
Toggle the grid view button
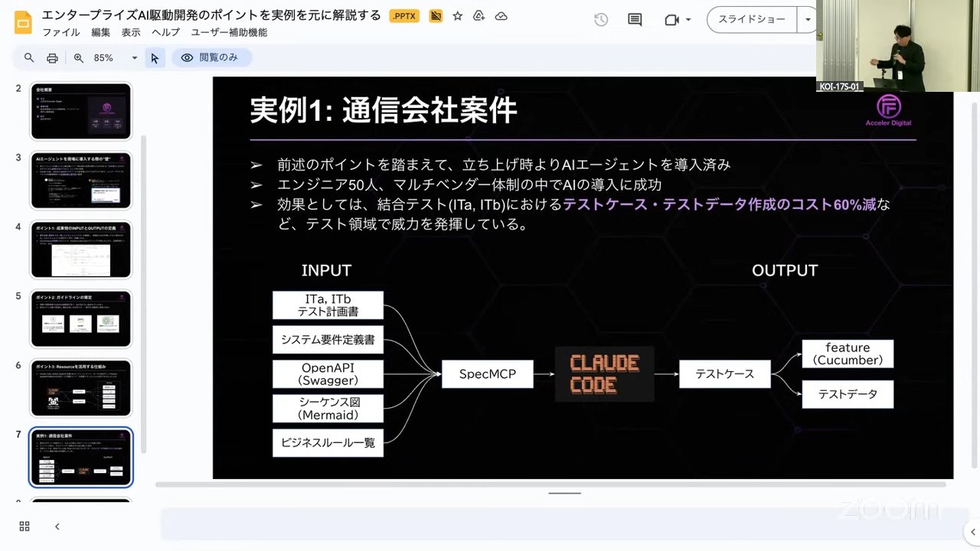click(x=24, y=527)
